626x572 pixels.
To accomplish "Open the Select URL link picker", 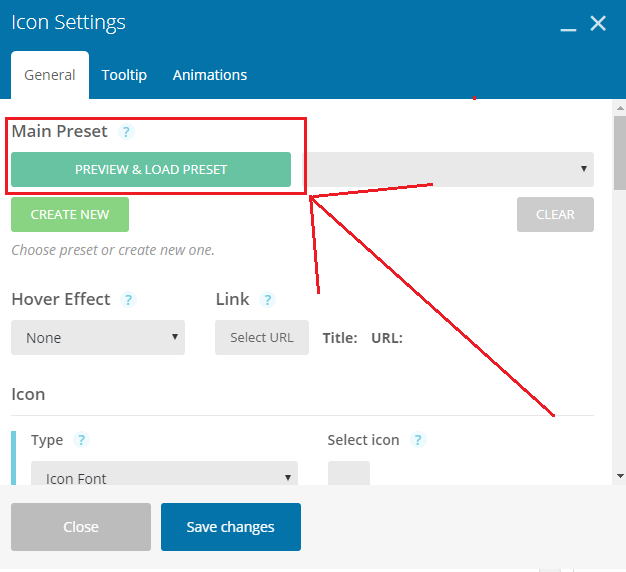I will coord(262,337).
